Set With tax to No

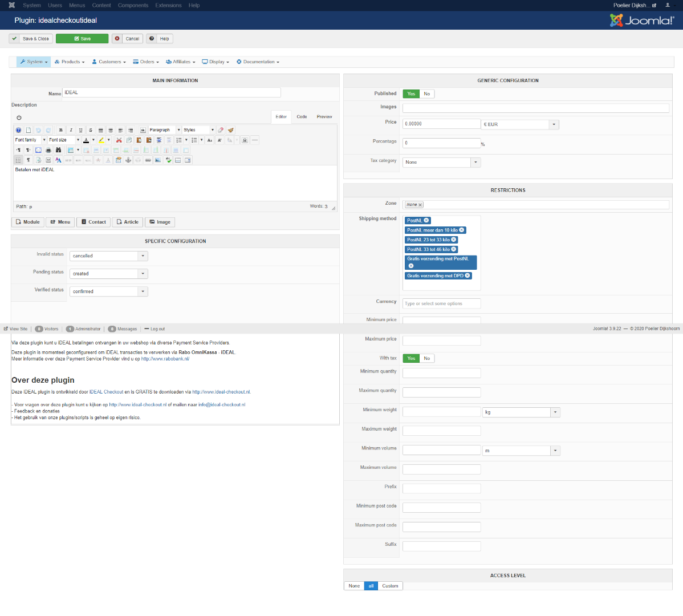(x=427, y=359)
